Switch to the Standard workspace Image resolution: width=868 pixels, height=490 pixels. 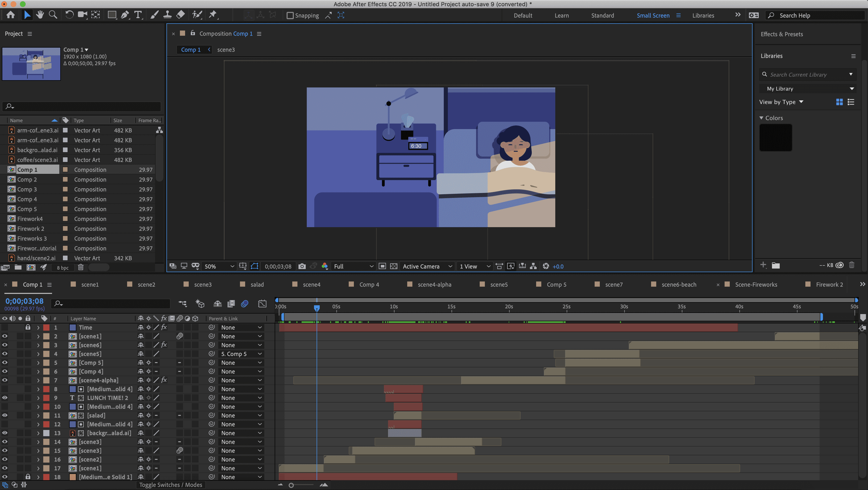click(602, 16)
